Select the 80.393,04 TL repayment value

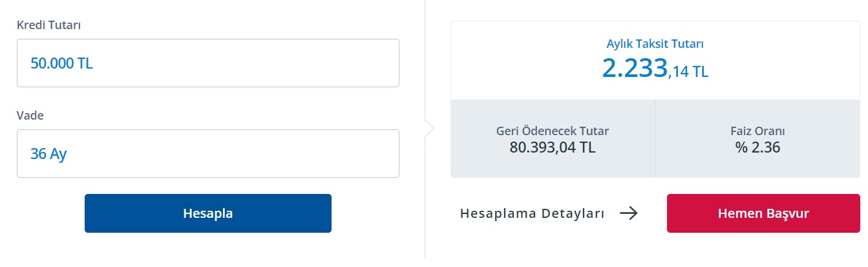553,147
